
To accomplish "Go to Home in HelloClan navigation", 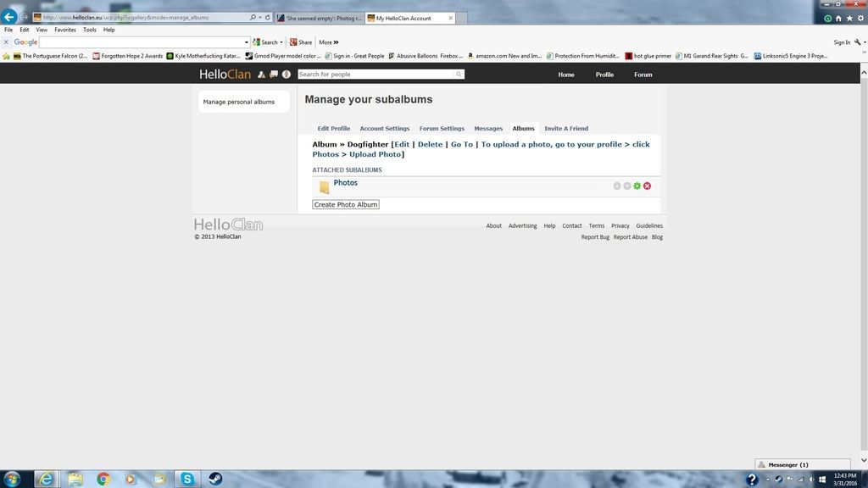I will tap(565, 75).
